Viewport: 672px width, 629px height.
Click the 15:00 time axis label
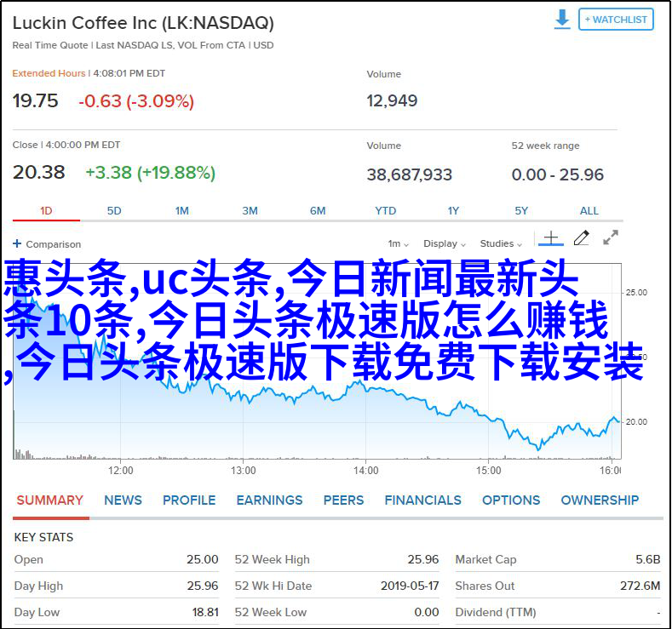(488, 471)
